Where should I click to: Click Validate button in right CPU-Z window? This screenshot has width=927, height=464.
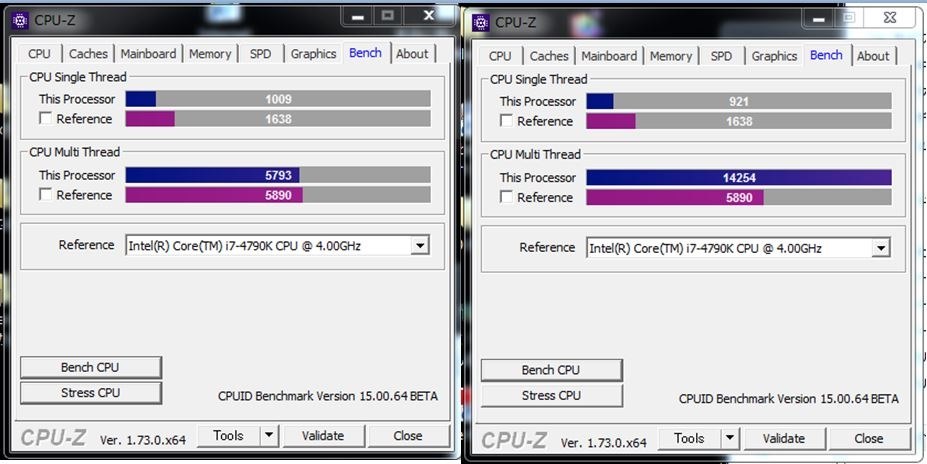(x=784, y=439)
